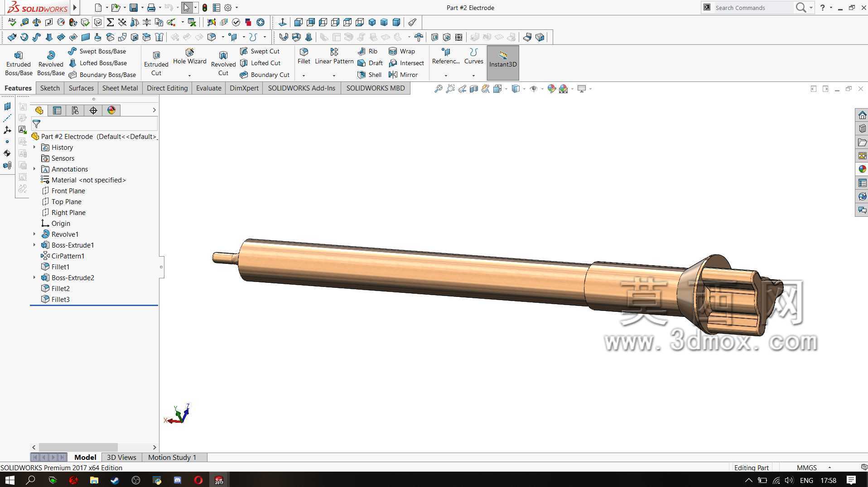Viewport: 868px width, 487px height.
Task: Open Options via the gear icon
Action: [228, 8]
